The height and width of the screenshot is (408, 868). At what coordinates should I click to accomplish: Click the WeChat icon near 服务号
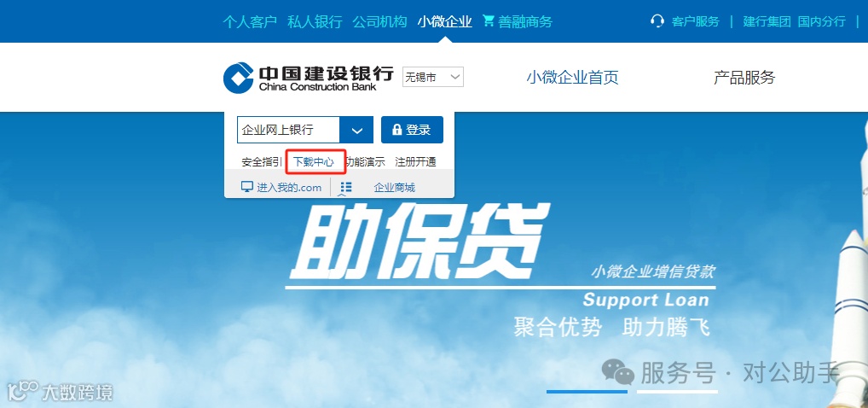(x=618, y=371)
